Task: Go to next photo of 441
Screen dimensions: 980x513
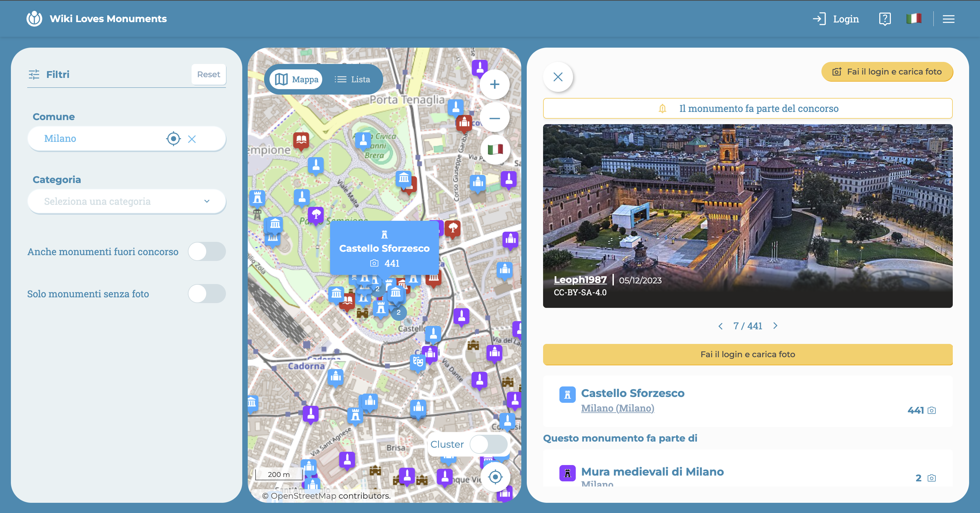Action: coord(775,326)
